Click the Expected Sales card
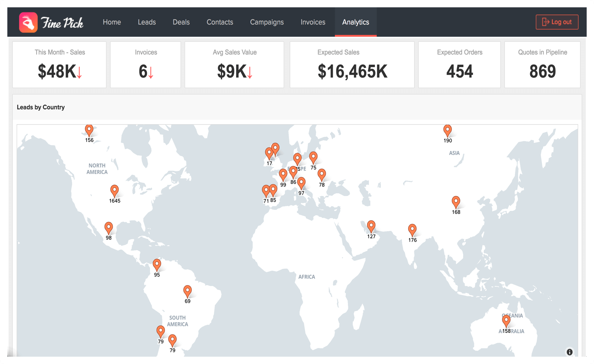This screenshot has height=364, width=594. pos(352,64)
